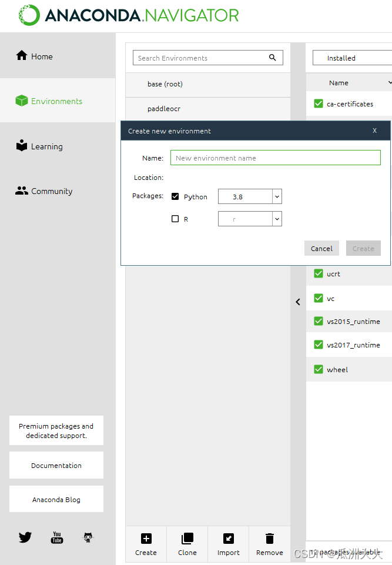Toggle the vs2017_runtime package checkbox
The width and height of the screenshot is (392, 565).
[x=319, y=345]
